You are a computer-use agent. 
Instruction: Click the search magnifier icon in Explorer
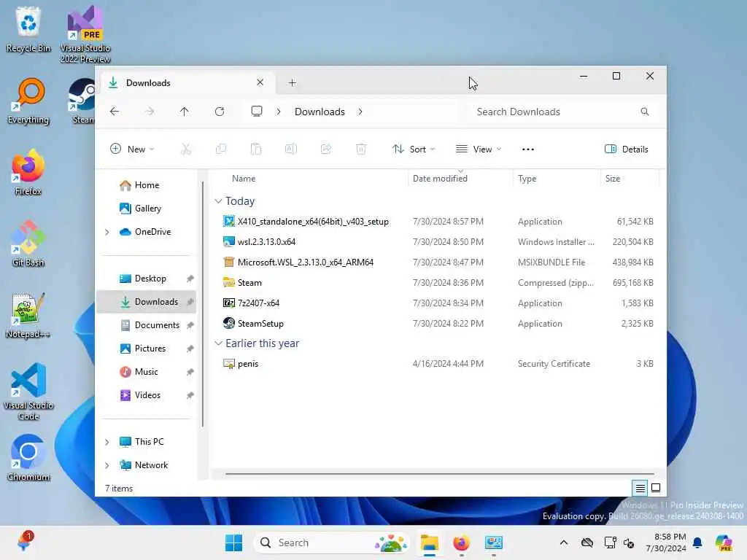pos(645,112)
